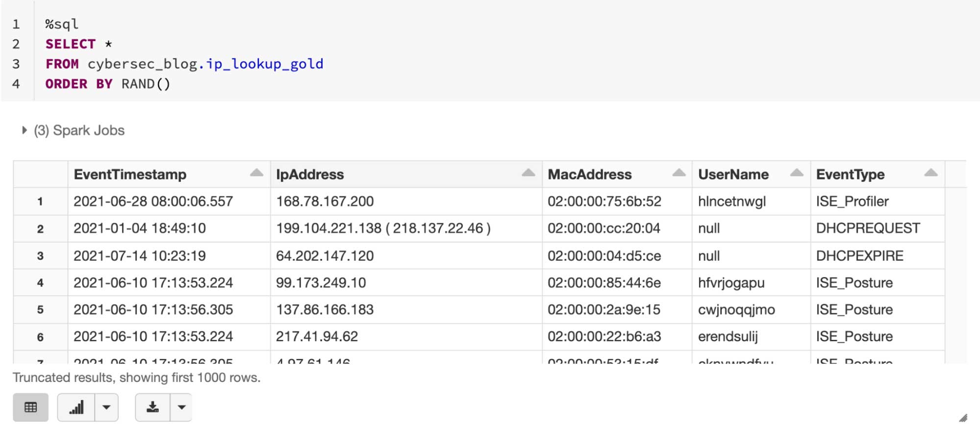Sort by EventType column arrow

930,173
